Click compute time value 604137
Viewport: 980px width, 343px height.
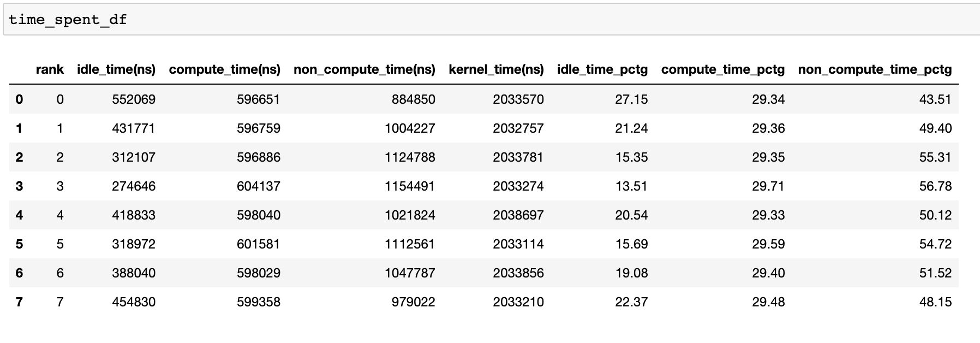pos(258,186)
